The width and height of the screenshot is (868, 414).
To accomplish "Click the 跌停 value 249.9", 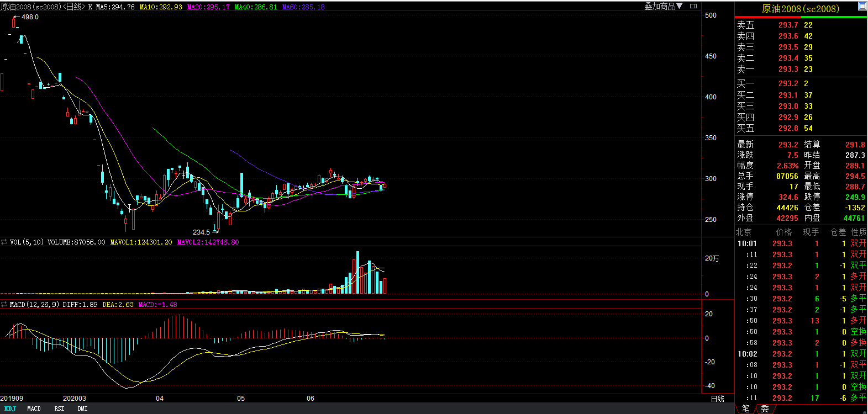I will [x=855, y=197].
